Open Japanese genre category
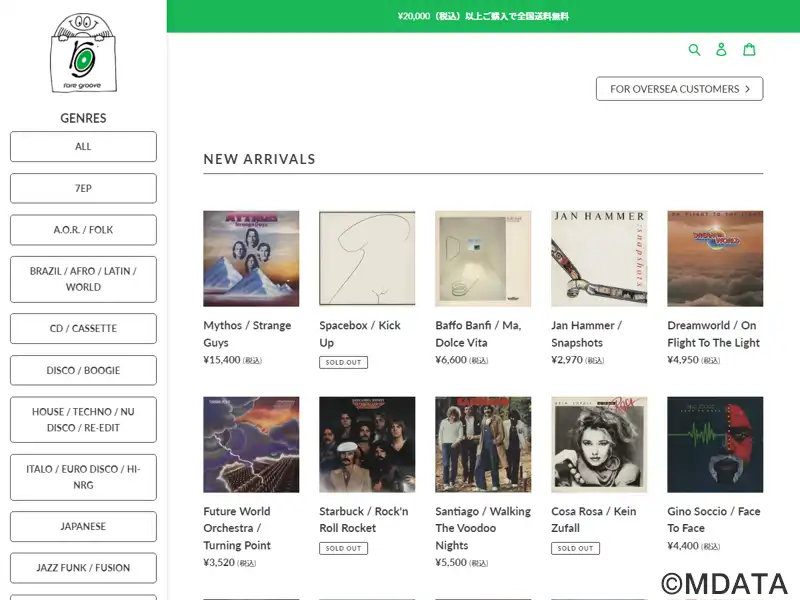Image resolution: width=800 pixels, height=600 pixels. pyautogui.click(x=83, y=526)
